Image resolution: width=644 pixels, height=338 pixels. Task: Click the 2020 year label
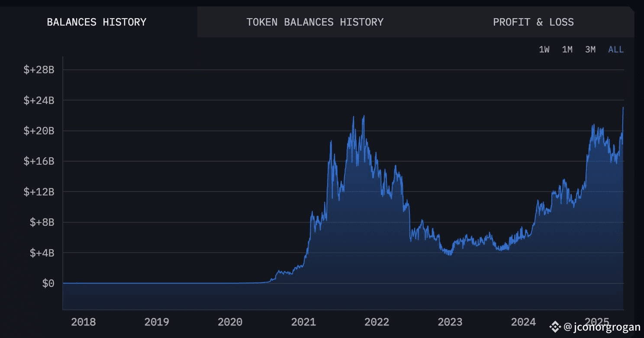[x=230, y=322]
